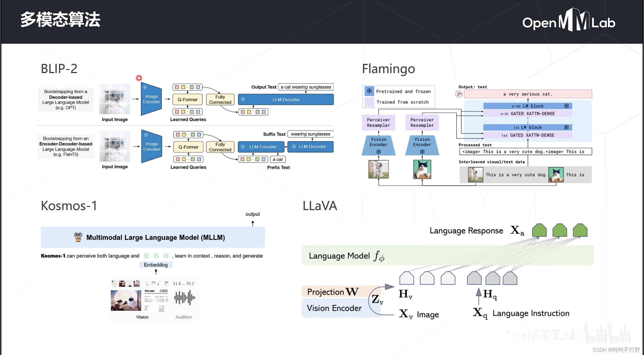Click the LLaVA 'Vision Encoder' box
Viewport: 644px width, 355px height.
coord(341,308)
